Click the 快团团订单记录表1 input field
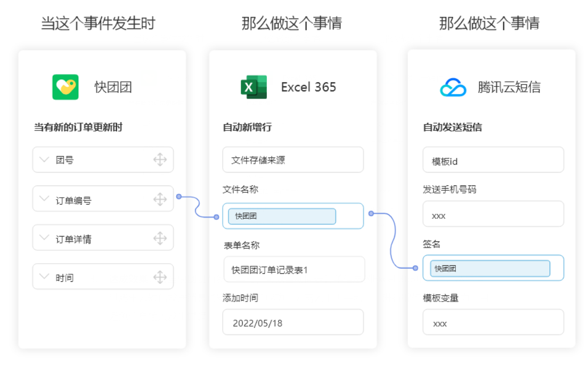The height and width of the screenshot is (366, 588). [295, 269]
